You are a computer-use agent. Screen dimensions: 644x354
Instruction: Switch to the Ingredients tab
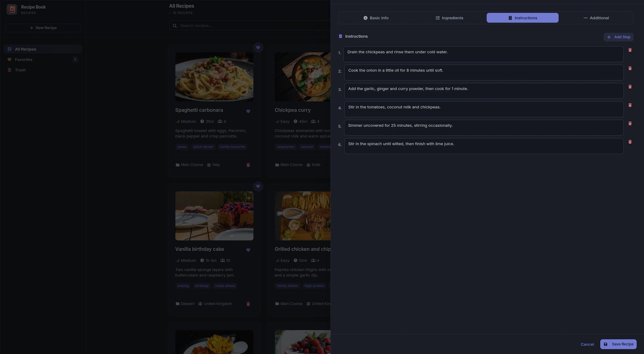[449, 18]
